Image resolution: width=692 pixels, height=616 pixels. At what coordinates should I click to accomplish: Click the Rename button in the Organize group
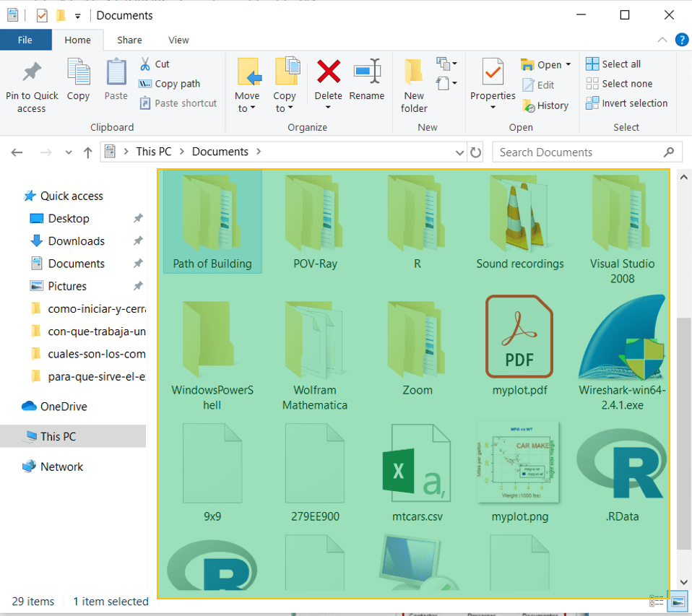[x=367, y=80]
